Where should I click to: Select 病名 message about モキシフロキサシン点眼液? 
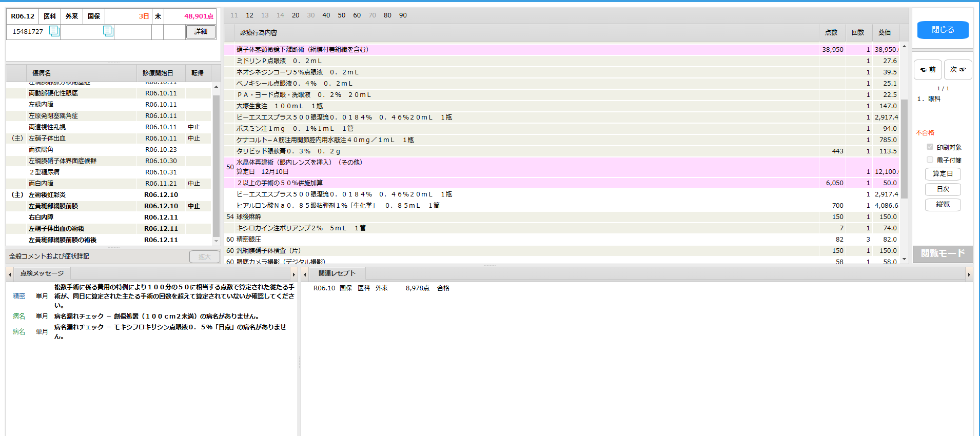pos(153,332)
